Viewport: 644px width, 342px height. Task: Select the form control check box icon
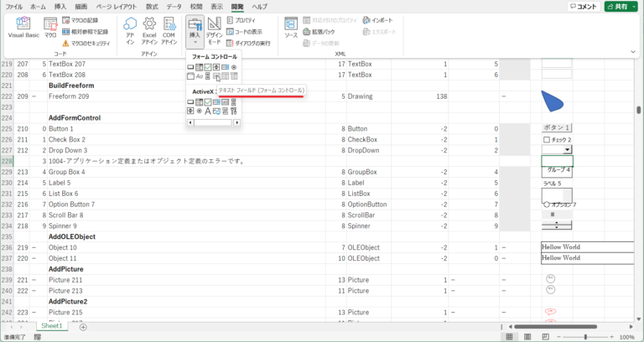(208, 67)
